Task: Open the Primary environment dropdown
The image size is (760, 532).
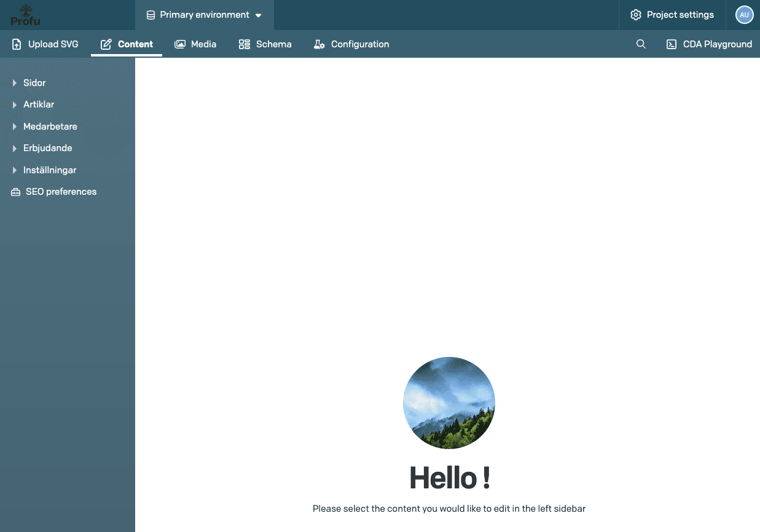Action: pyautogui.click(x=204, y=15)
